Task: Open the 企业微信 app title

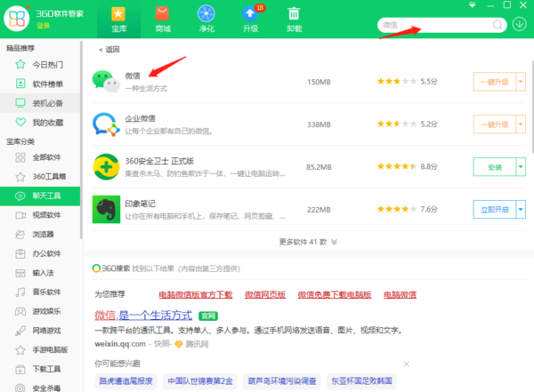Action: click(x=140, y=118)
